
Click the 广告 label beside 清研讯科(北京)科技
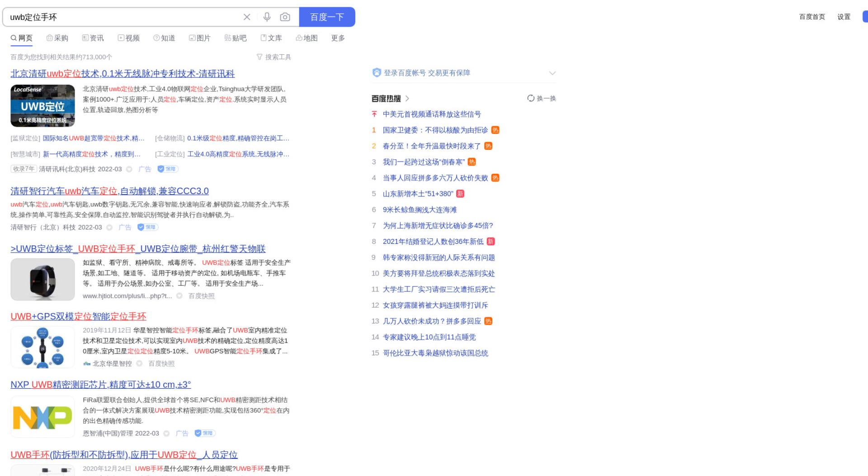point(145,169)
